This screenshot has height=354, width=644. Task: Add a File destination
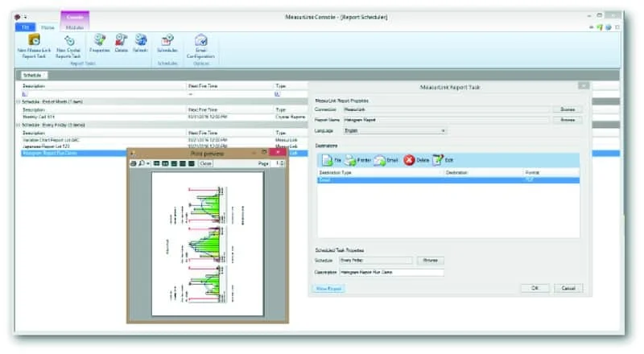pos(332,160)
